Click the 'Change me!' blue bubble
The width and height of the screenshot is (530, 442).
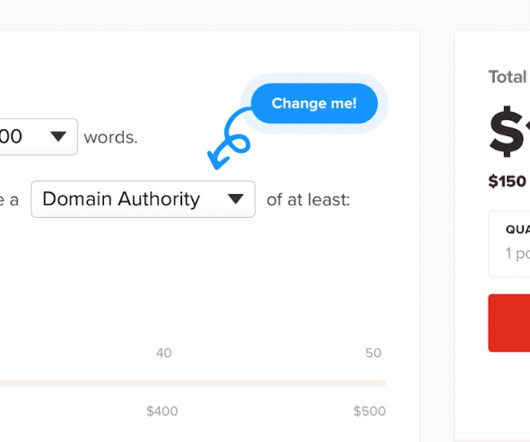(x=314, y=103)
